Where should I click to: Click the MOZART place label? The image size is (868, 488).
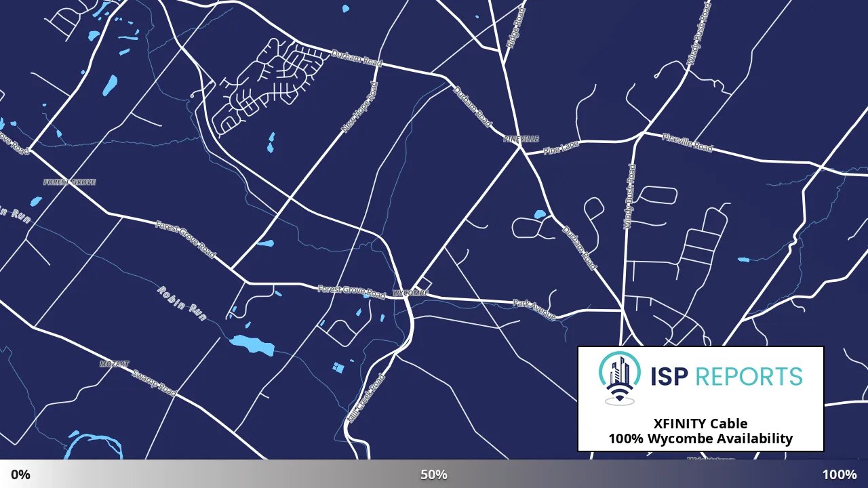tap(115, 364)
